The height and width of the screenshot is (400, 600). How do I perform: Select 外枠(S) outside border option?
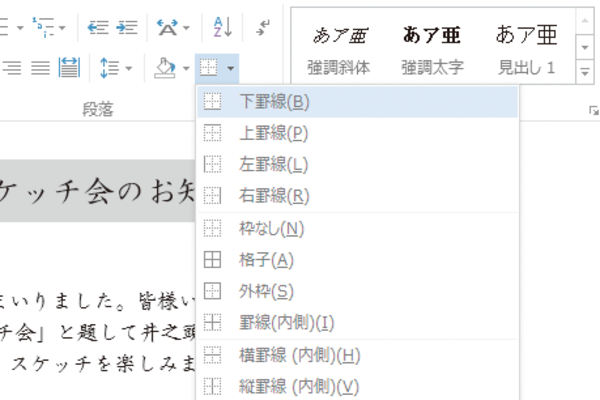click(357, 291)
